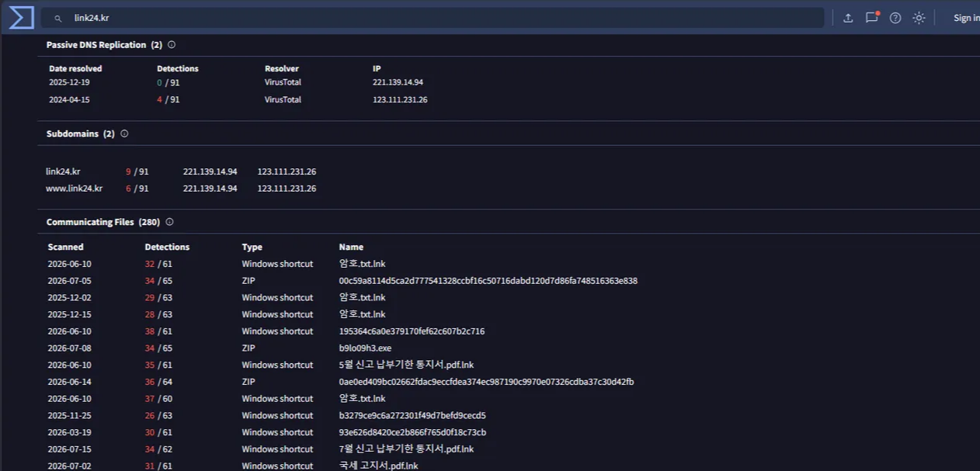Open 국세 고지서.pdf.lnk file entry
The image size is (980, 471).
point(378,466)
